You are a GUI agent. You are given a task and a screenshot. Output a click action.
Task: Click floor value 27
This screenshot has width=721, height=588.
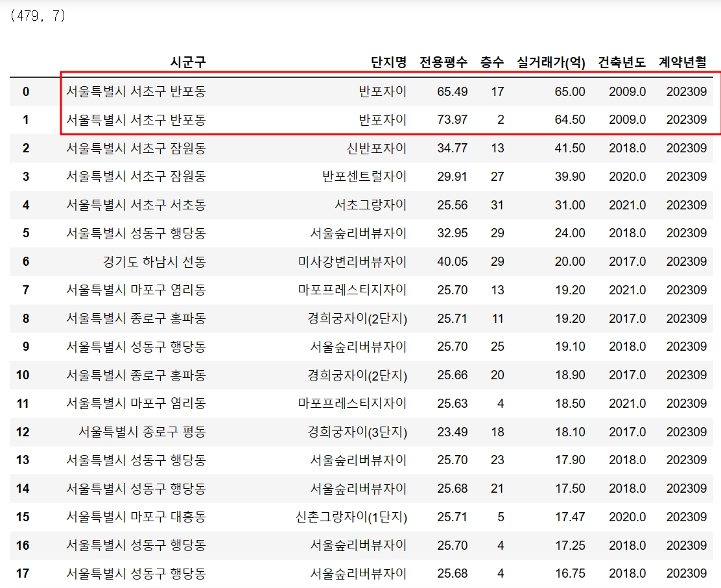click(x=497, y=176)
